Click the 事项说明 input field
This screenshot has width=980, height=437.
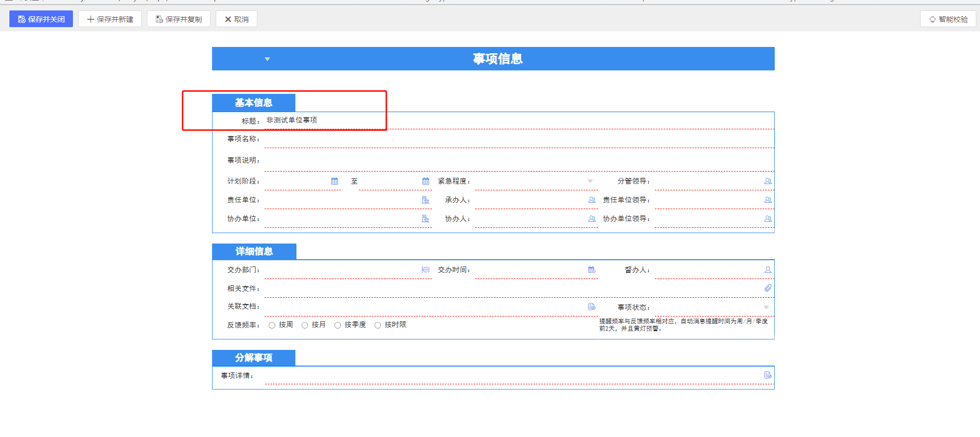coord(519,161)
